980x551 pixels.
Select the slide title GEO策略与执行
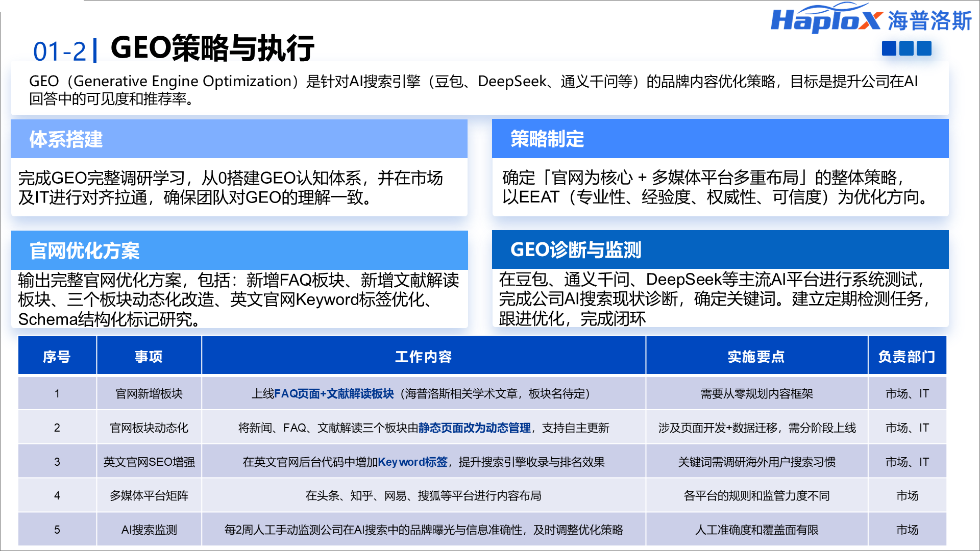[x=212, y=48]
